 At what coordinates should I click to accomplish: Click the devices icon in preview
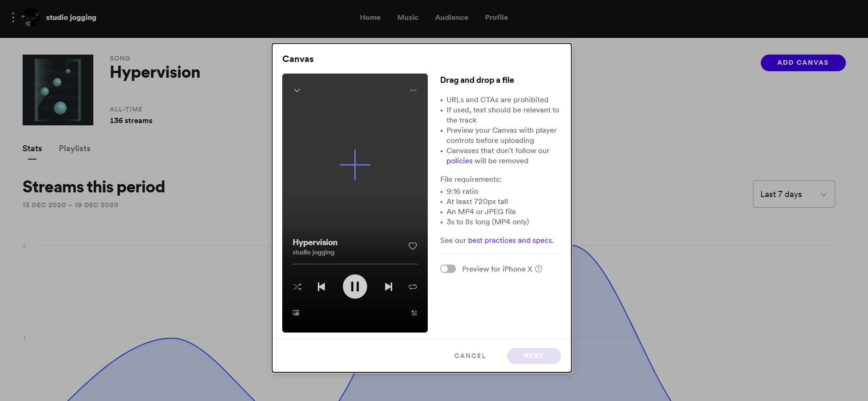coord(296,313)
